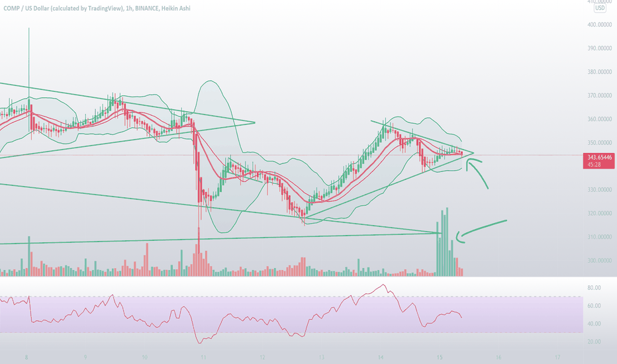Click the RSI 20.00 scale label

[594, 342]
